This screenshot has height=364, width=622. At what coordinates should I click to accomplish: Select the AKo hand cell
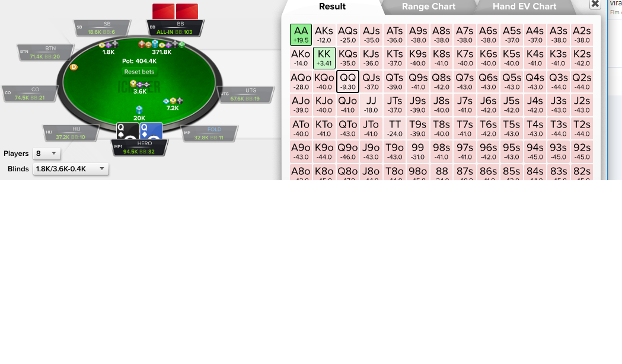point(301,58)
